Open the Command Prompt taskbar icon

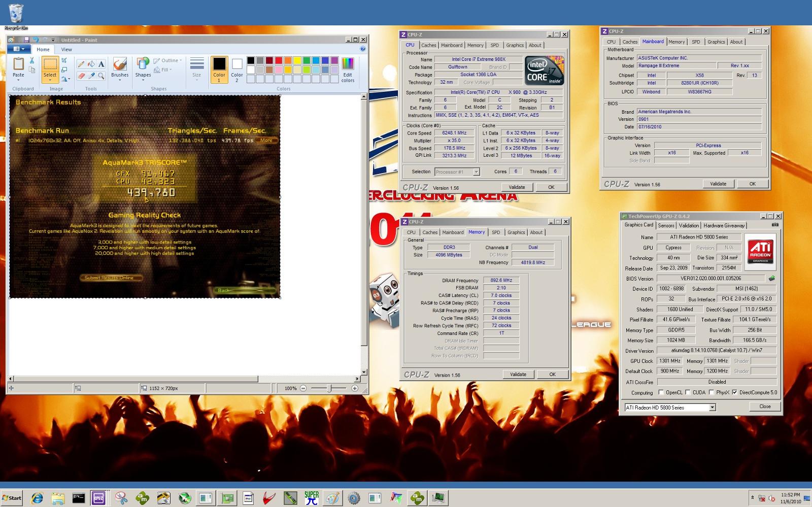[78, 498]
